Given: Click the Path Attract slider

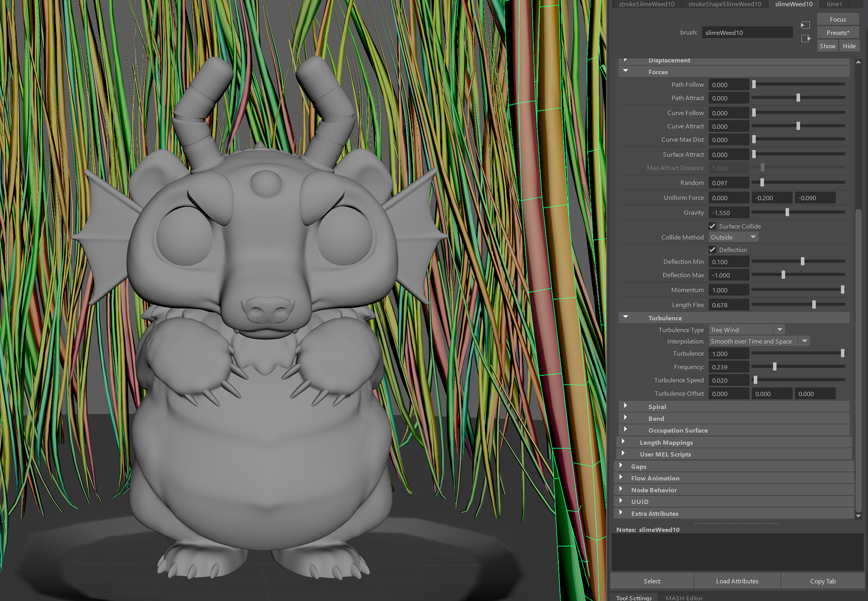Looking at the screenshot, I should pos(798,98).
